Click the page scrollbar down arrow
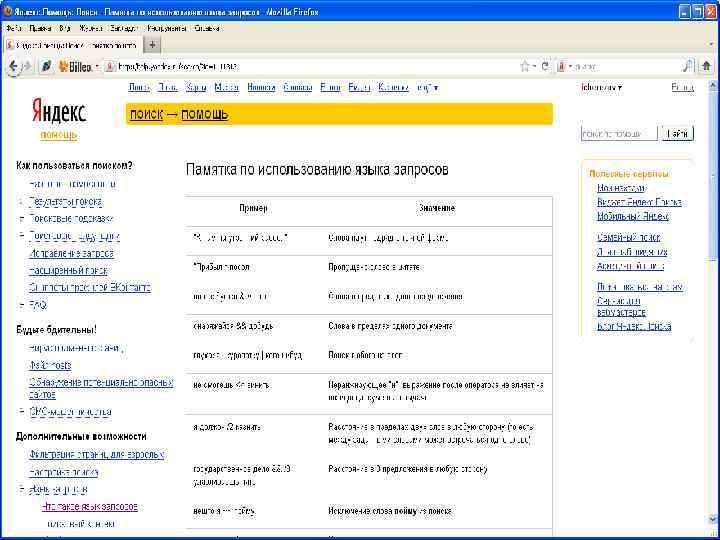720x540 pixels. 713,519
